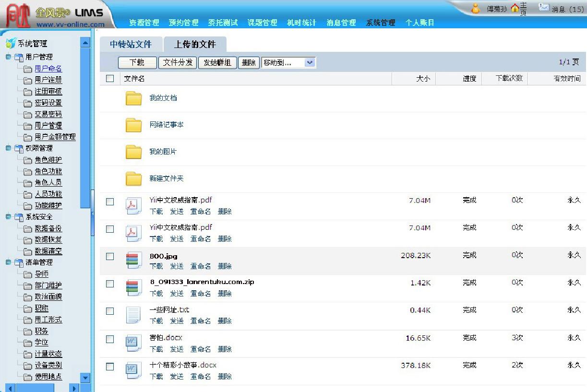The image size is (587, 392).
Task: Enable the select-all checkbox in header row
Action: click(109, 78)
